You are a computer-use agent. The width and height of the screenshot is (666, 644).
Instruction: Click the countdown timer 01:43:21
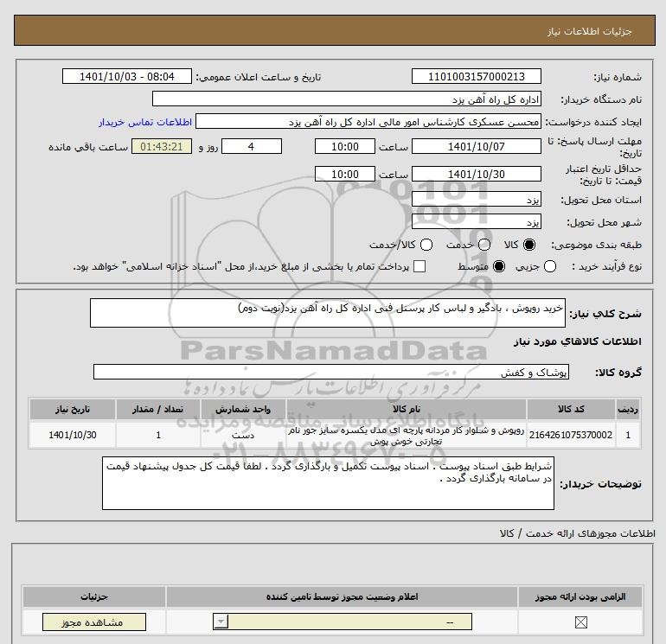[162, 146]
